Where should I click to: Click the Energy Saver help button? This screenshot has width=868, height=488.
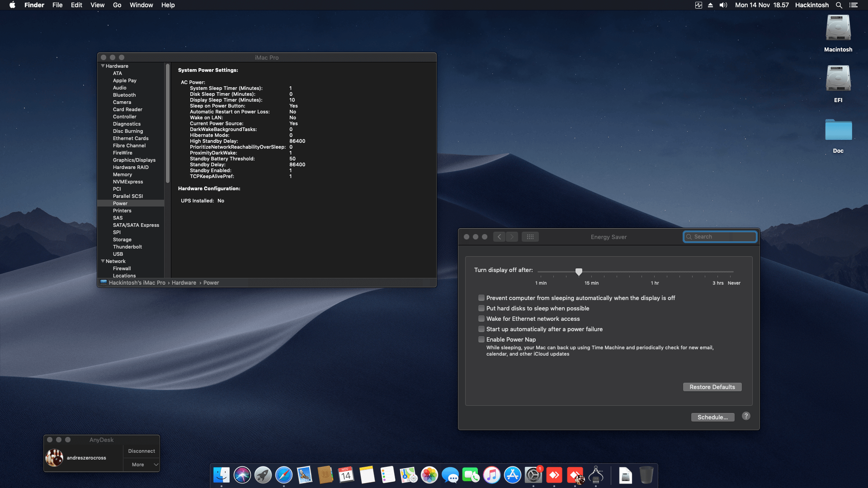(x=746, y=416)
